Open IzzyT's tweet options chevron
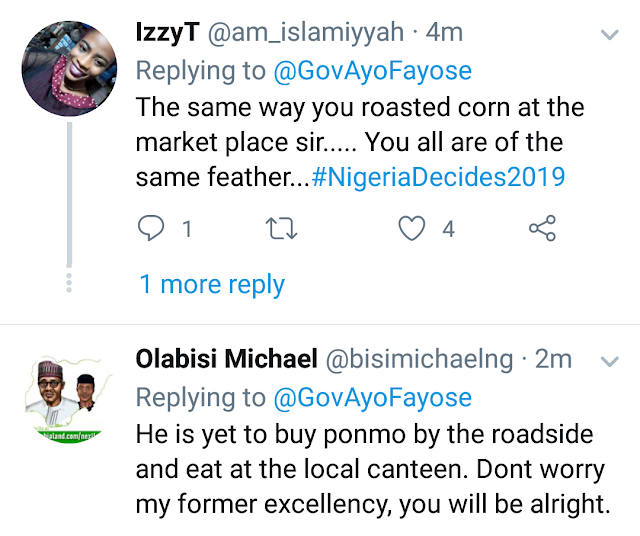The image size is (640, 536). click(x=608, y=35)
